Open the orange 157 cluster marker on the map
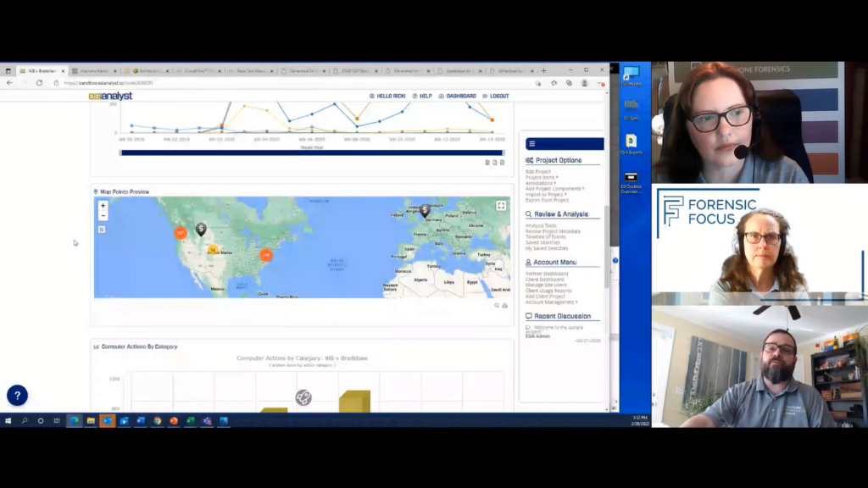 (181, 233)
